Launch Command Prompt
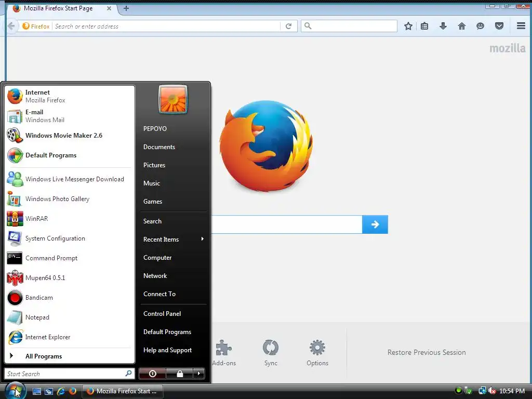The width and height of the screenshot is (532, 399). click(x=69, y=258)
